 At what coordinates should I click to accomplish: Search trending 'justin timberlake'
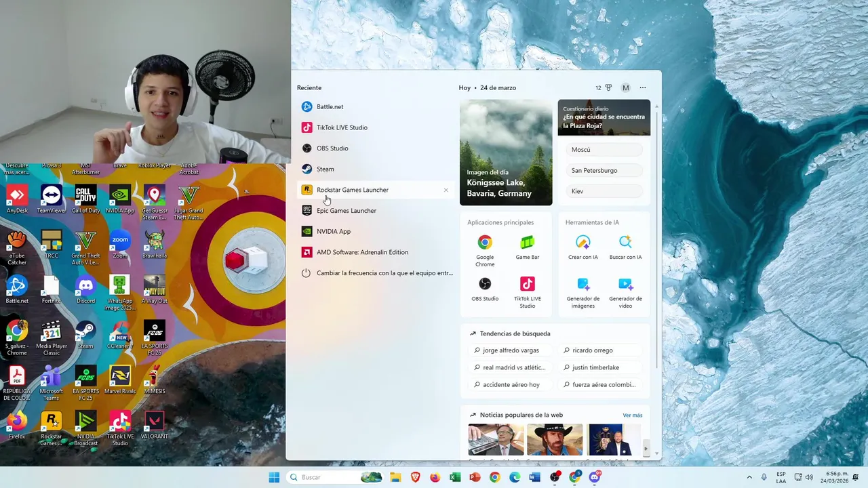tap(599, 367)
